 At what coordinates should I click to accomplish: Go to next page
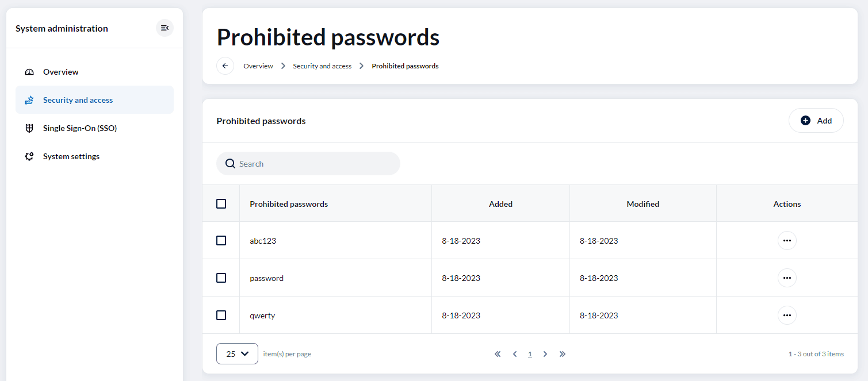point(545,354)
